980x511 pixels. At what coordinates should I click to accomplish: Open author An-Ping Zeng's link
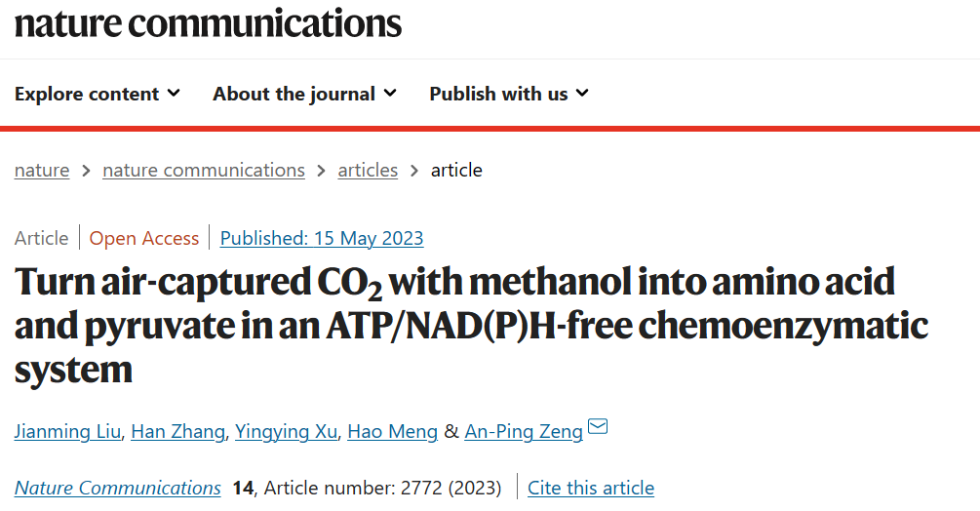(x=524, y=432)
